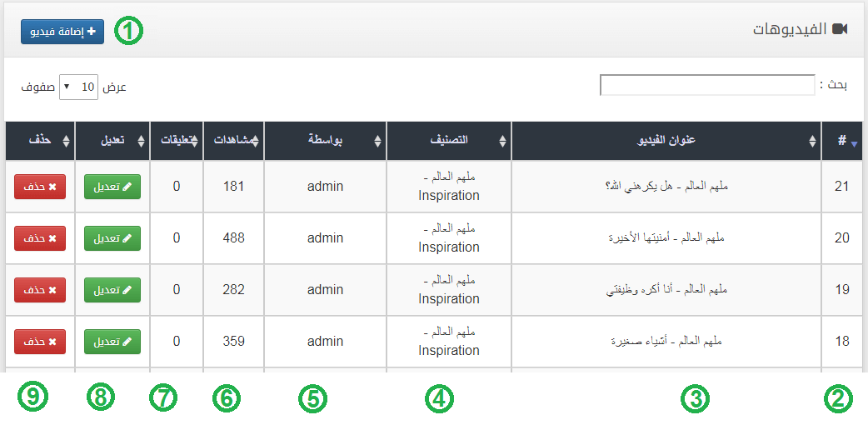This screenshot has width=868, height=435.
Task: Delete video number 21 with حذف button
Action: [40, 187]
